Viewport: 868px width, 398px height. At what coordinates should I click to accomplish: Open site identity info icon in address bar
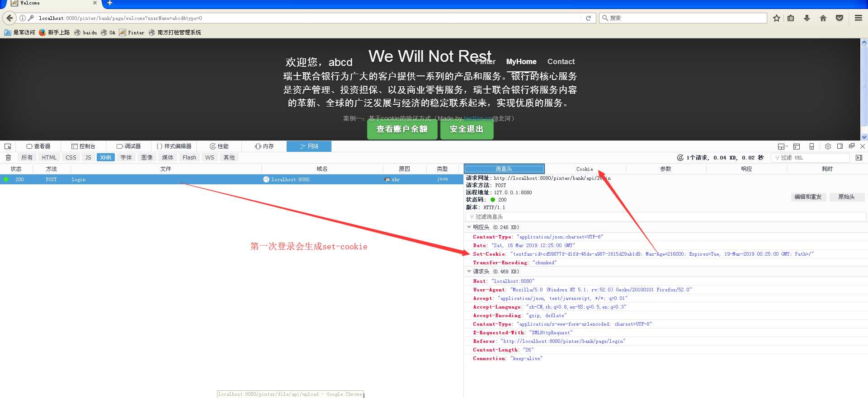22,18
